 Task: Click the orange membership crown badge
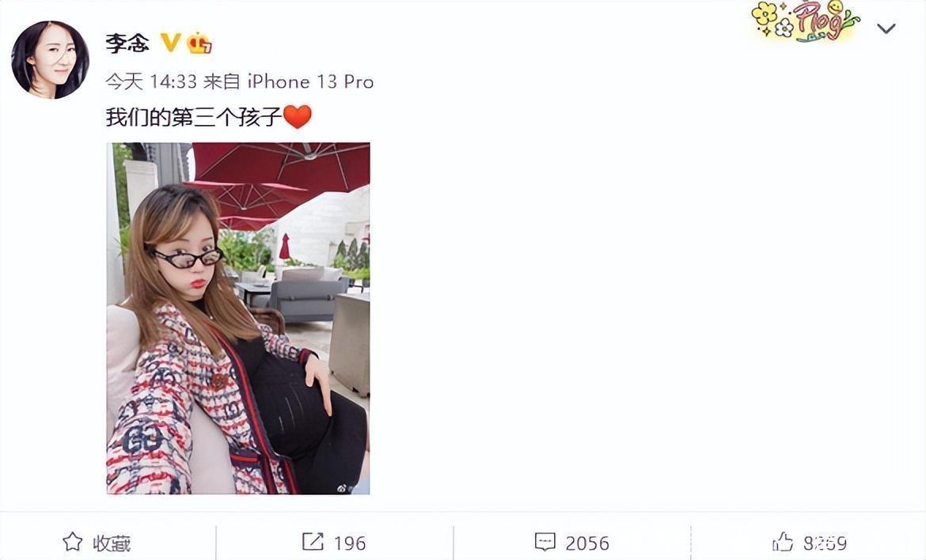[199, 44]
